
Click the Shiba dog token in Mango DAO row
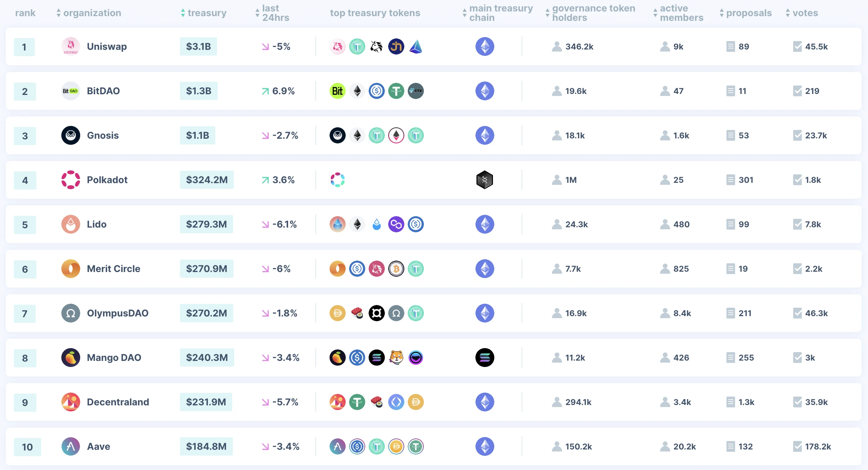(x=396, y=358)
